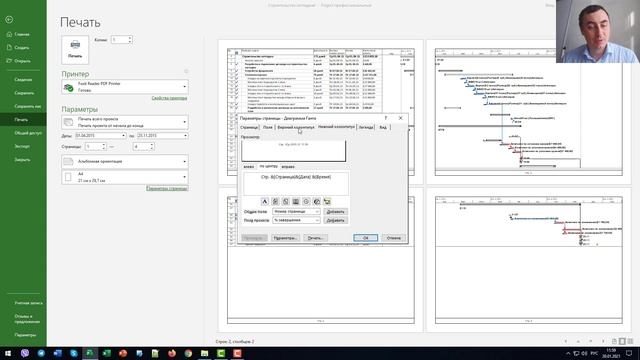Click Добавить next to Поля проекта
Image resolution: width=640 pixels, height=360 pixels.
pos(336,220)
